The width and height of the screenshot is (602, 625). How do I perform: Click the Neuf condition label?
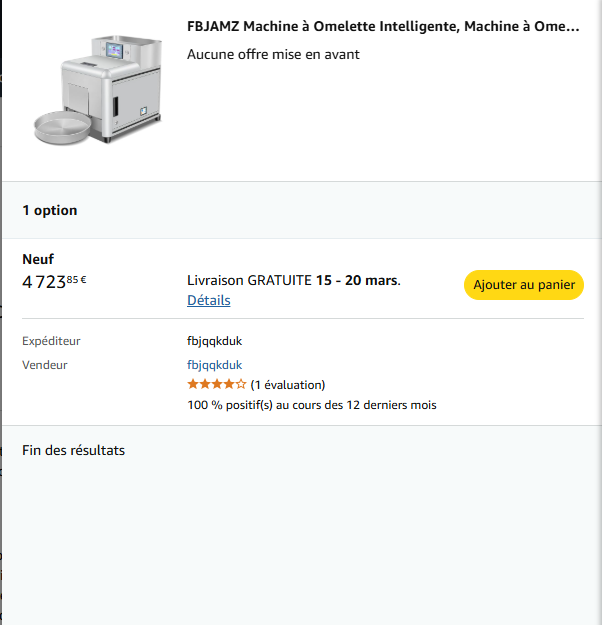[38, 259]
